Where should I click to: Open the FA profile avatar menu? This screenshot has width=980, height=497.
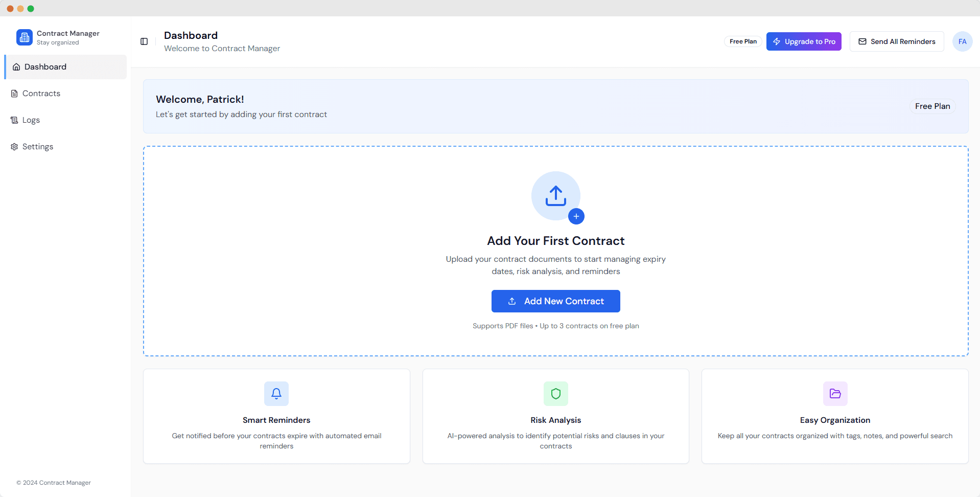pos(963,41)
